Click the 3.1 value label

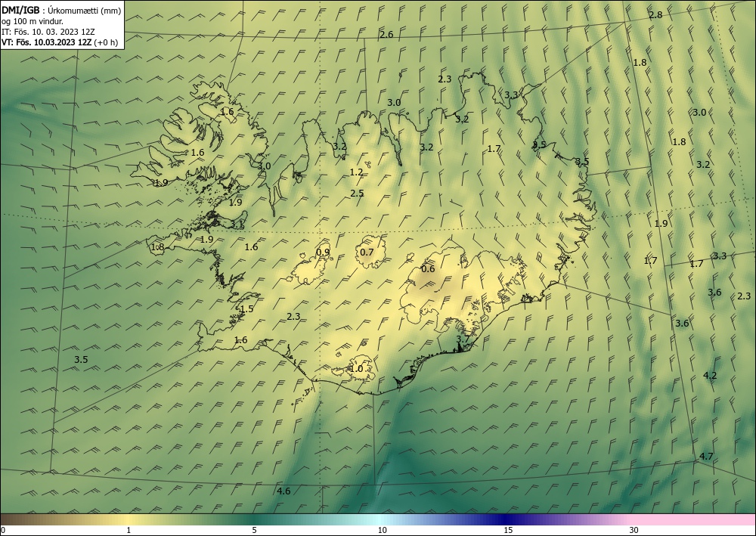tap(237, 225)
